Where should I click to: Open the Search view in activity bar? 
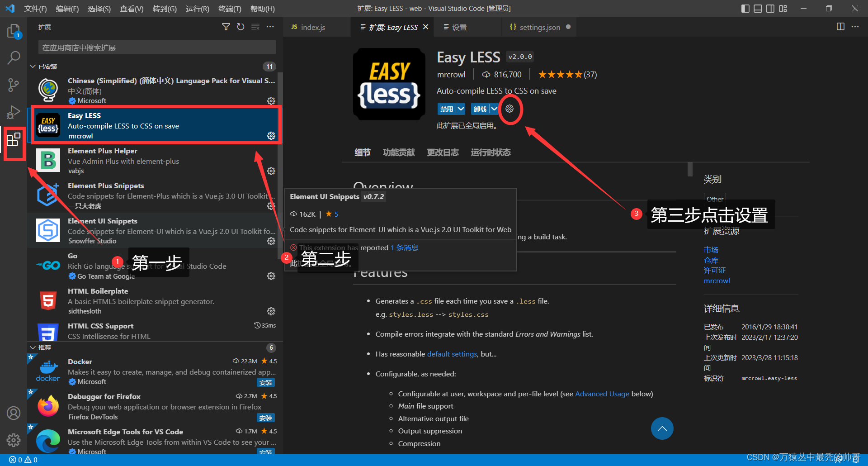coord(14,57)
